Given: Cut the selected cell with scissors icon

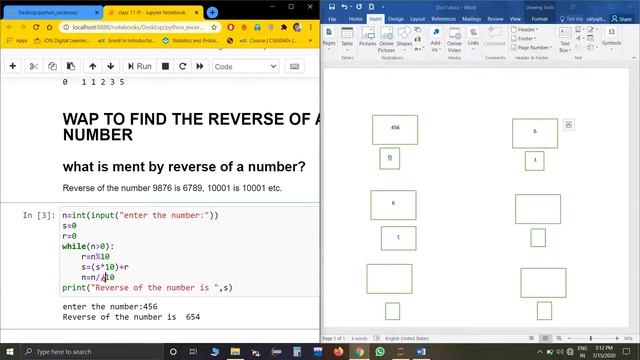Looking at the screenshot, I should 34,66.
